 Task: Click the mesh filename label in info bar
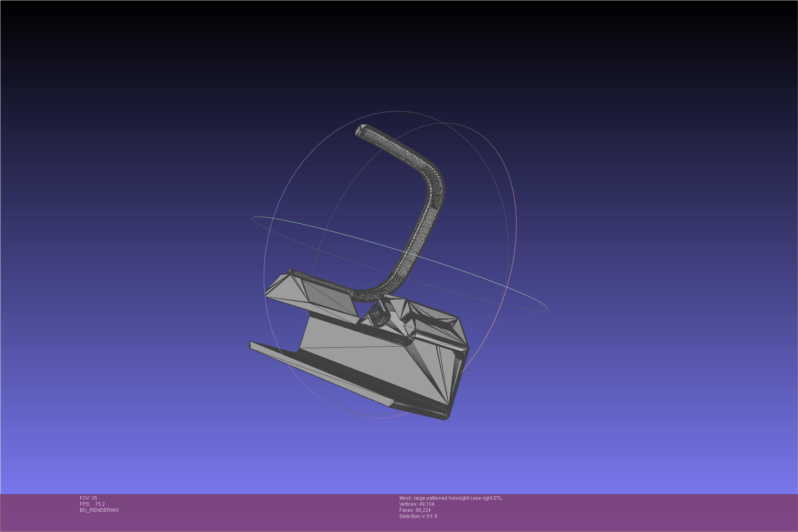pos(451,498)
